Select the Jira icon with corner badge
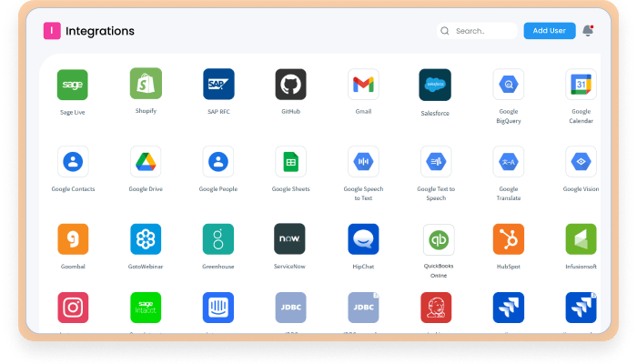 point(581,308)
